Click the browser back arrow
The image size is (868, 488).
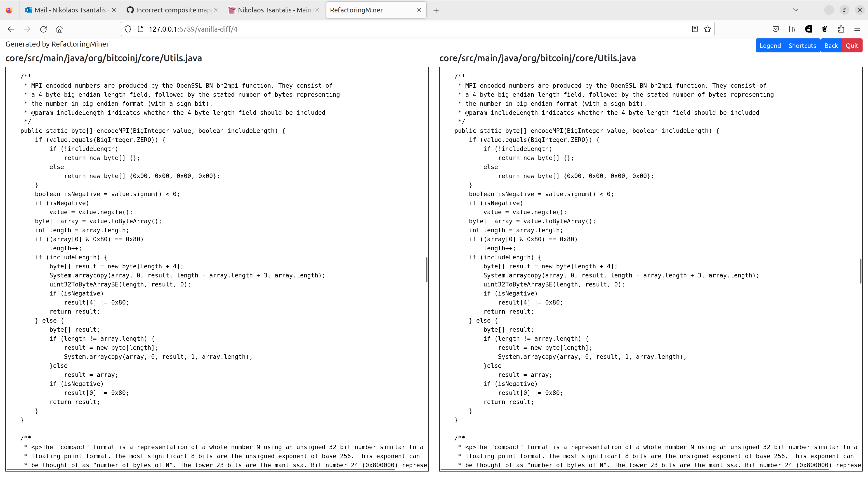point(11,29)
